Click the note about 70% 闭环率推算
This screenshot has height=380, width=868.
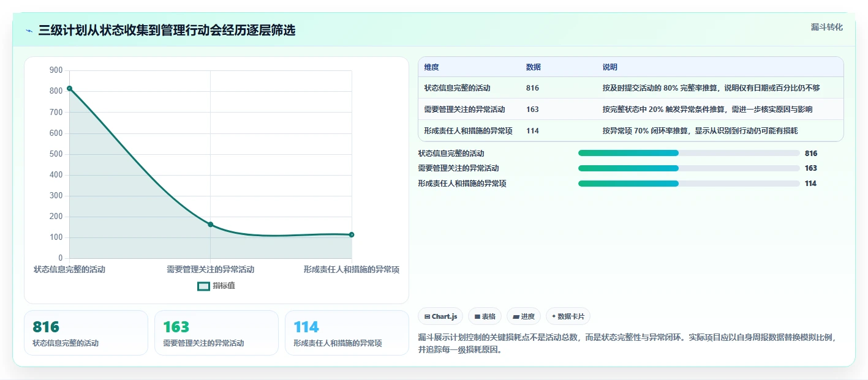click(700, 130)
